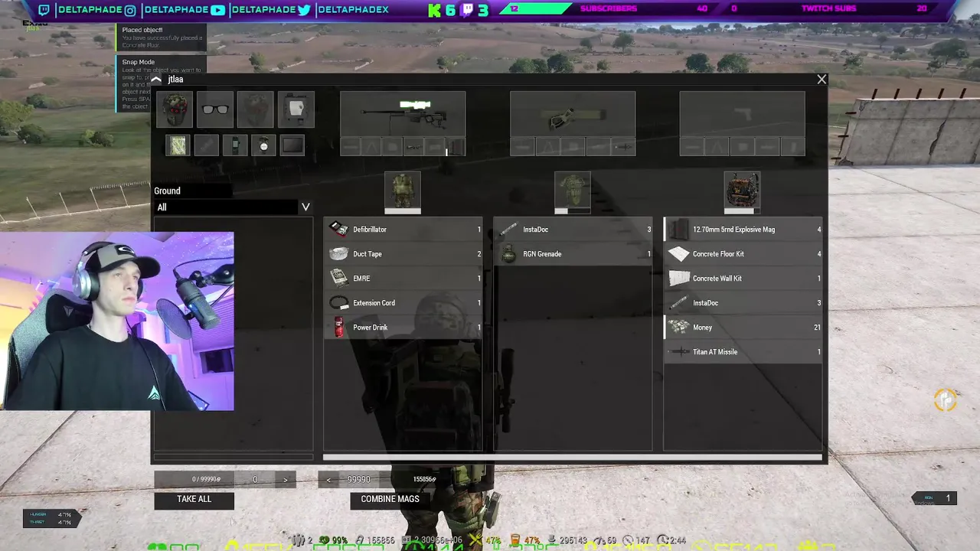The height and width of the screenshot is (551, 980).
Task: Select the round compass item slot
Action: (263, 145)
